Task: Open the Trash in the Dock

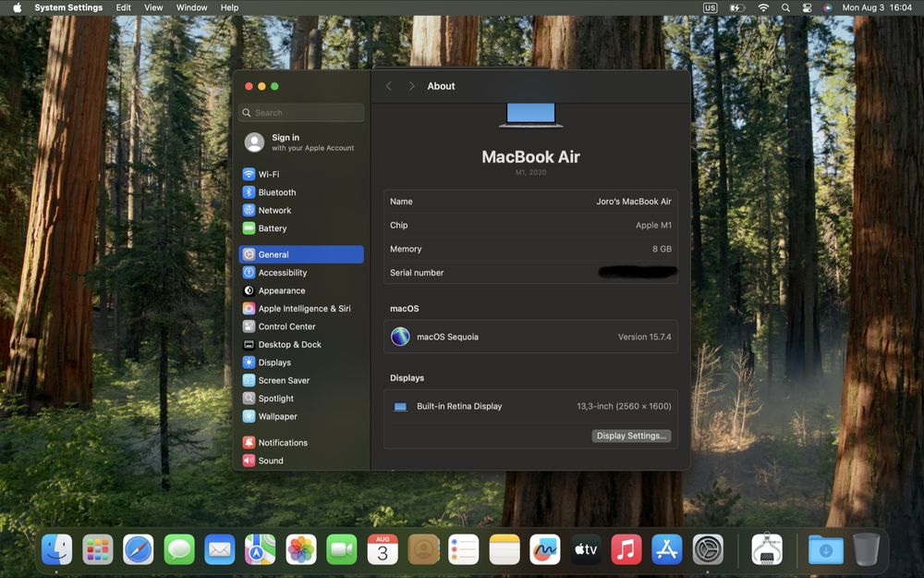Action: click(867, 549)
